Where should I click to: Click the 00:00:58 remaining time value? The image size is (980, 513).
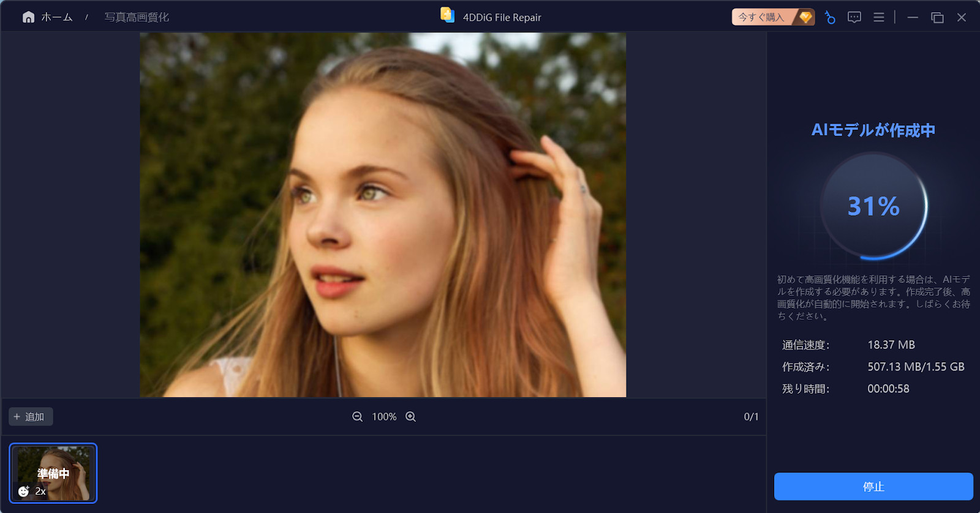pos(888,389)
